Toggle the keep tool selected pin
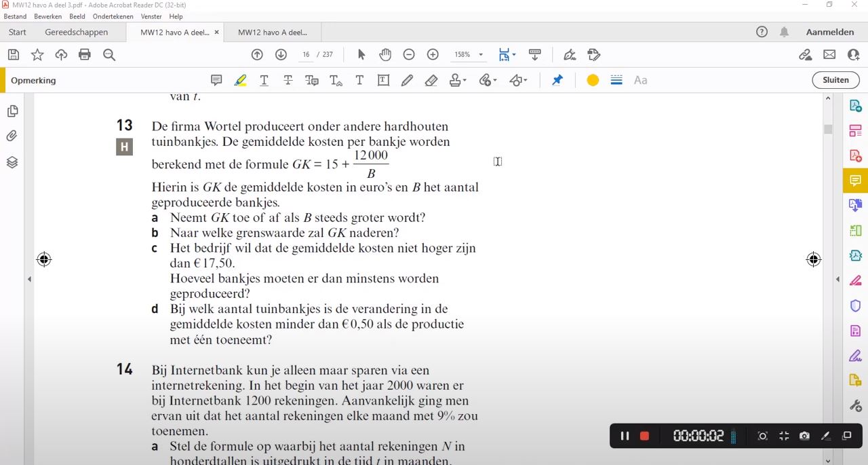The height and width of the screenshot is (465, 868). pos(557,80)
